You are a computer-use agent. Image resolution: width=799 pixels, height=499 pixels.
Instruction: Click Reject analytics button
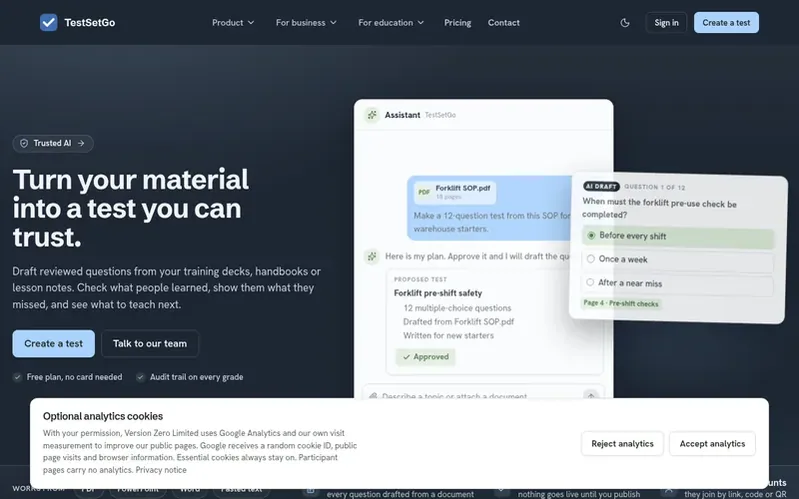pos(622,443)
